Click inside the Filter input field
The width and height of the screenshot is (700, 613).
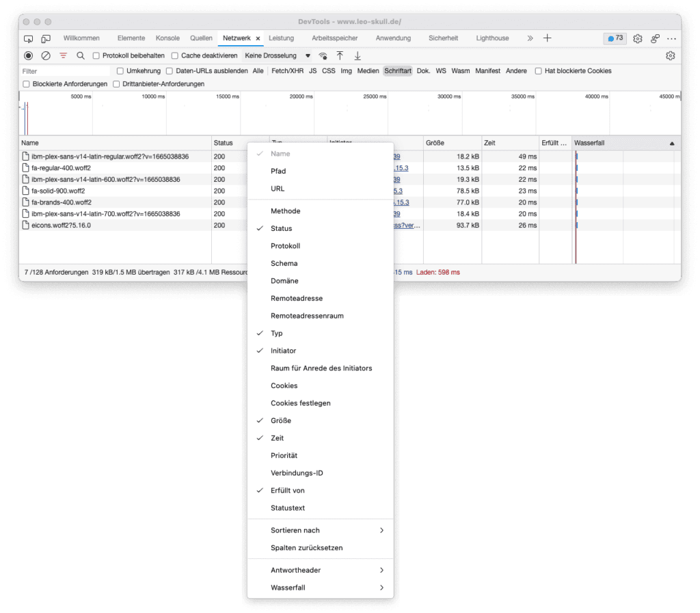tap(62, 70)
